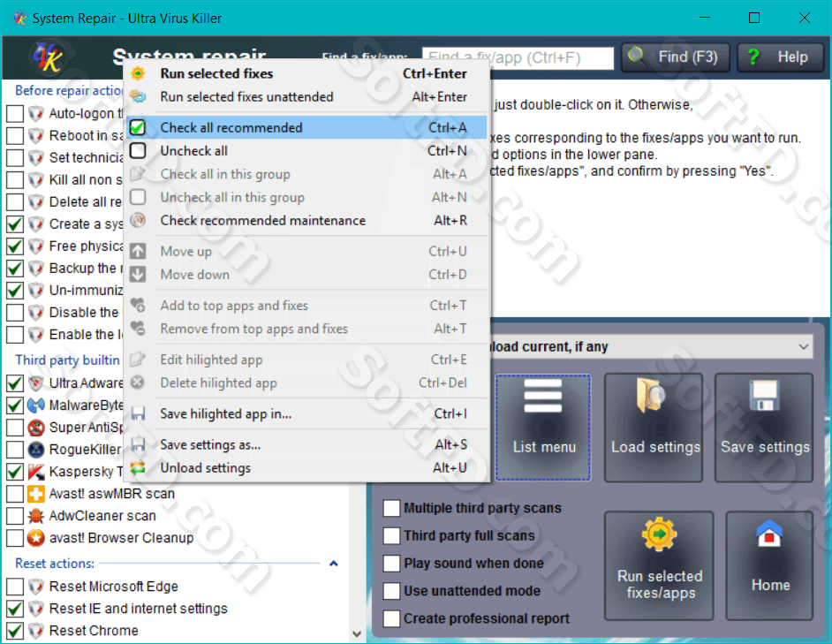Enable Third party full scans checkbox
The width and height of the screenshot is (832, 644).
coord(391,535)
